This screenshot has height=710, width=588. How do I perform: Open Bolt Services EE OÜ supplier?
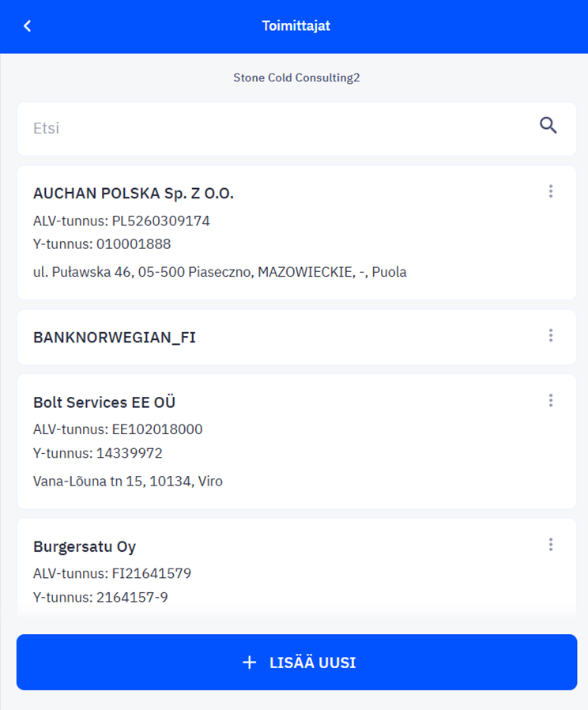(104, 402)
